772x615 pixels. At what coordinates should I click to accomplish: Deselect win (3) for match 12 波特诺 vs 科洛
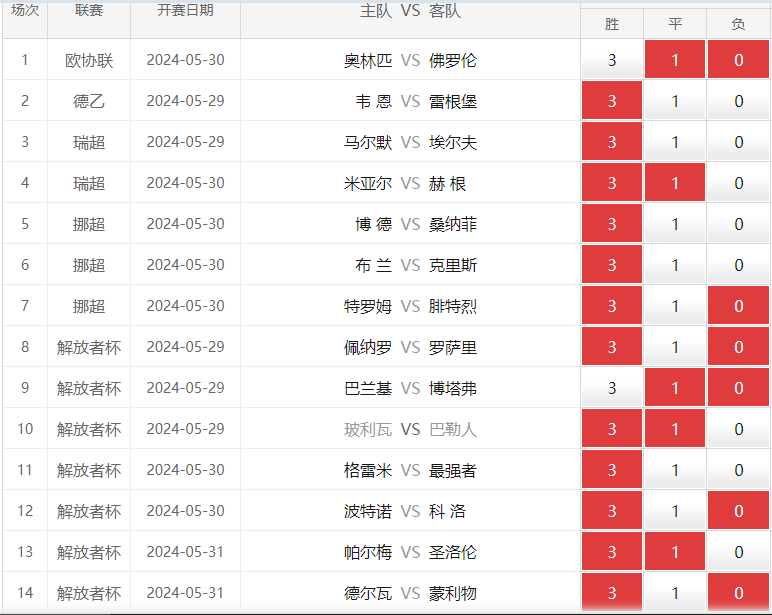tap(612, 511)
